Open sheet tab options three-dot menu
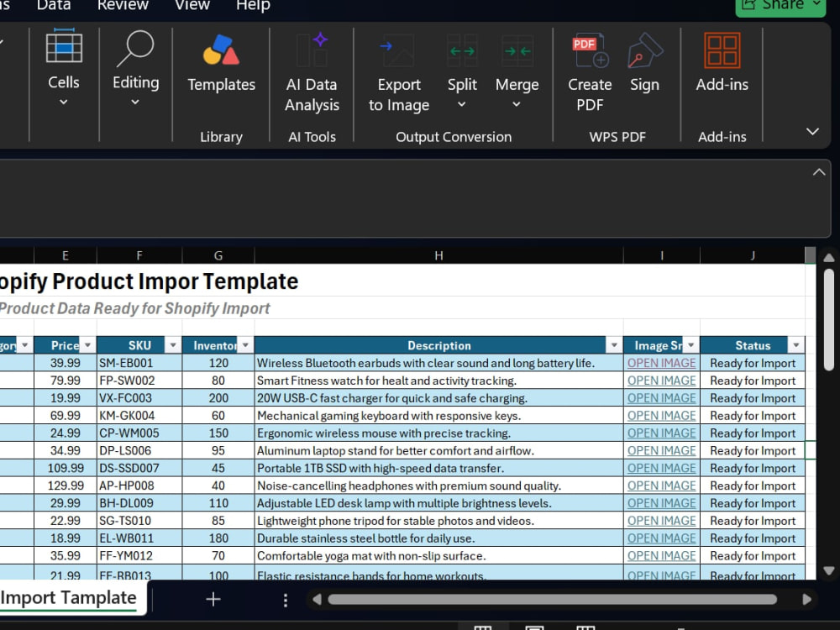The image size is (840, 630). pyautogui.click(x=286, y=600)
